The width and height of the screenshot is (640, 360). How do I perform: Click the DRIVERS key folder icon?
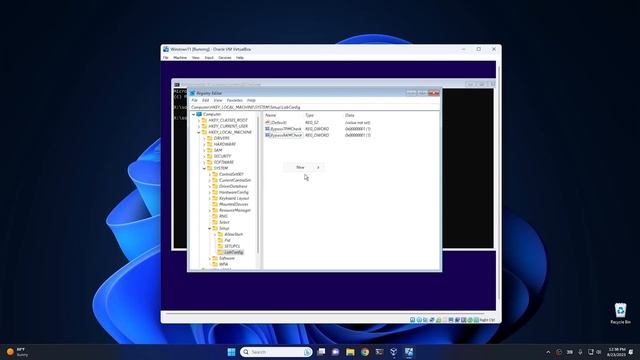[x=210, y=138]
